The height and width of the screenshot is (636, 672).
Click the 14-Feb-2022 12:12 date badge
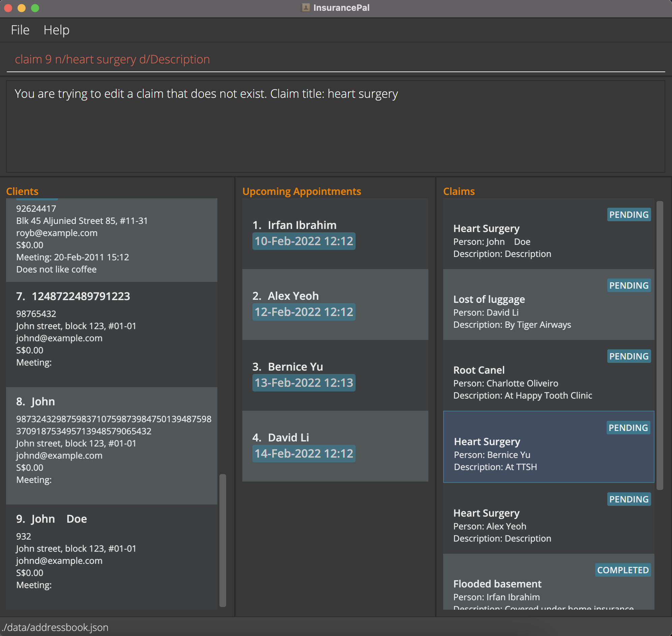304,454
